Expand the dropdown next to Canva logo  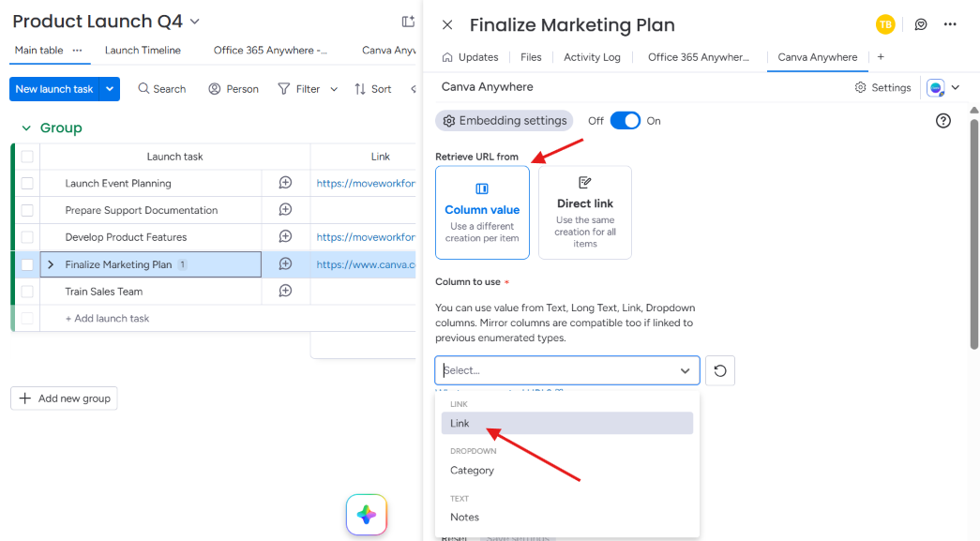pos(955,87)
